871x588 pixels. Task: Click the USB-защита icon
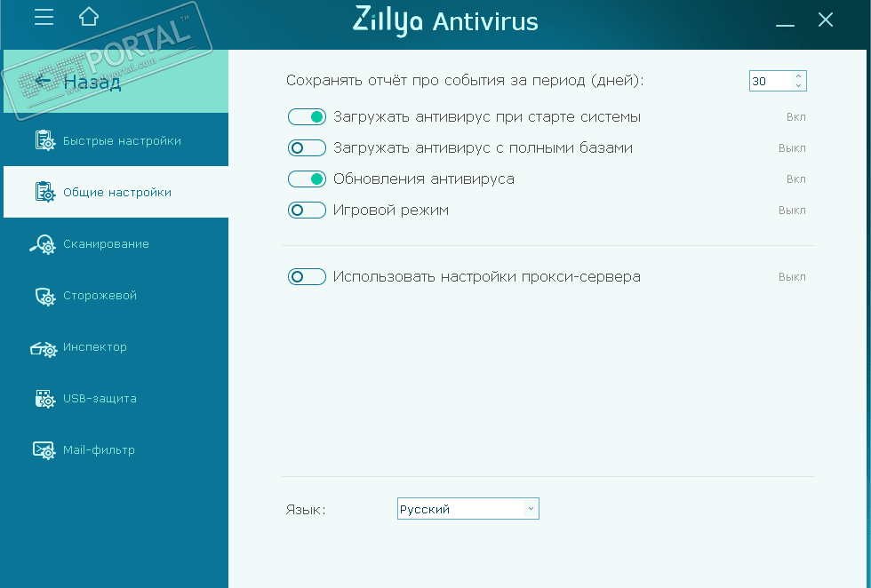(45, 399)
